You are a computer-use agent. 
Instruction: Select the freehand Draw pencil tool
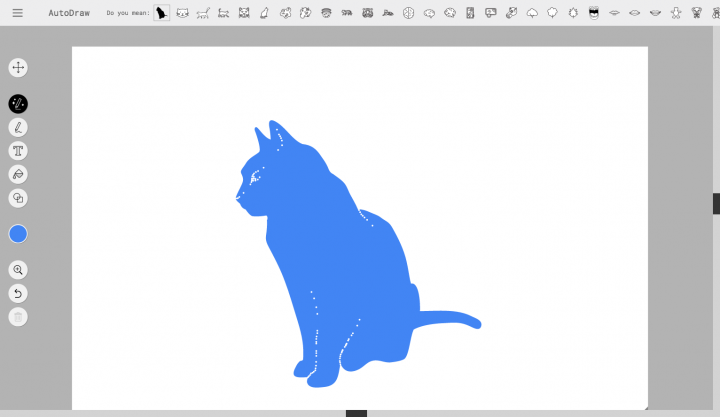[18, 127]
